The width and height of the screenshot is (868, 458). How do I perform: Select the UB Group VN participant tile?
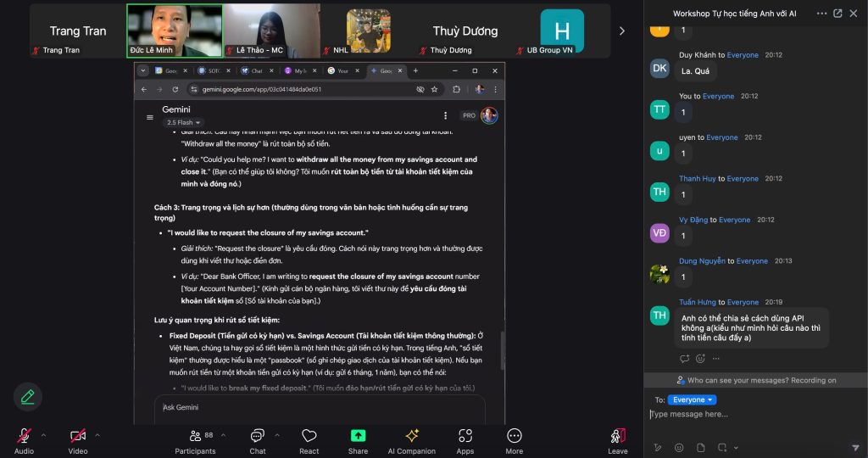point(562,31)
